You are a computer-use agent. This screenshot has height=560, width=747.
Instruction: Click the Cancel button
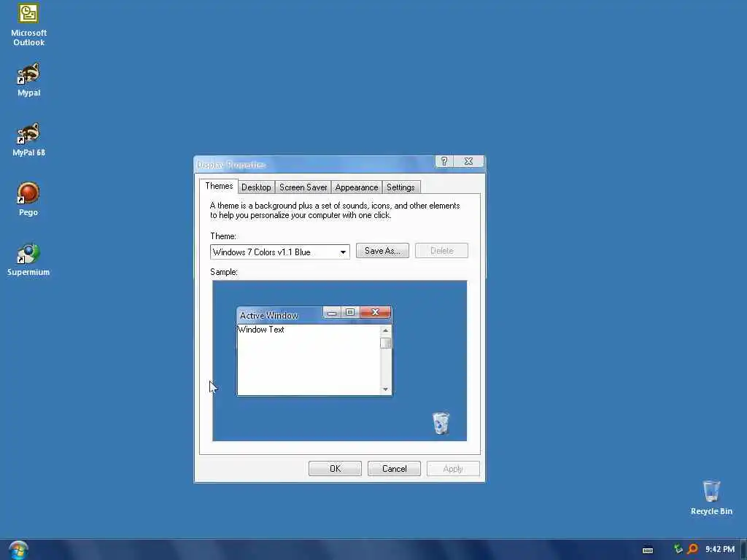394,469
